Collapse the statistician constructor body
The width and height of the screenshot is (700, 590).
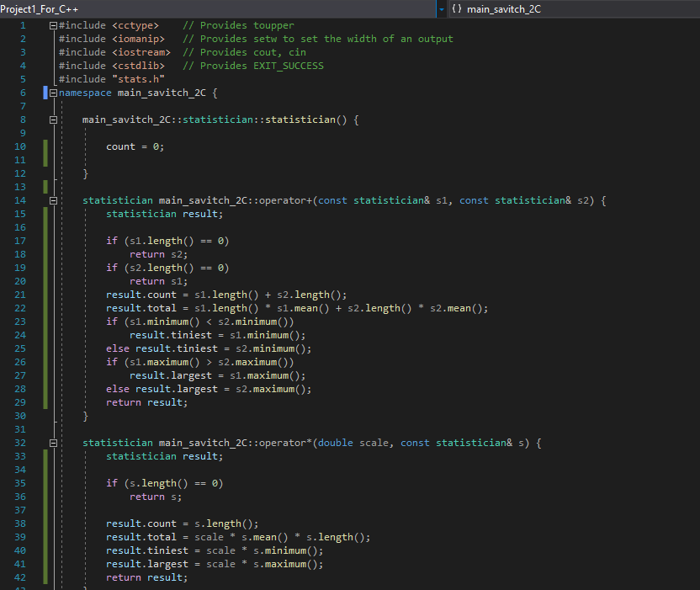(52, 119)
